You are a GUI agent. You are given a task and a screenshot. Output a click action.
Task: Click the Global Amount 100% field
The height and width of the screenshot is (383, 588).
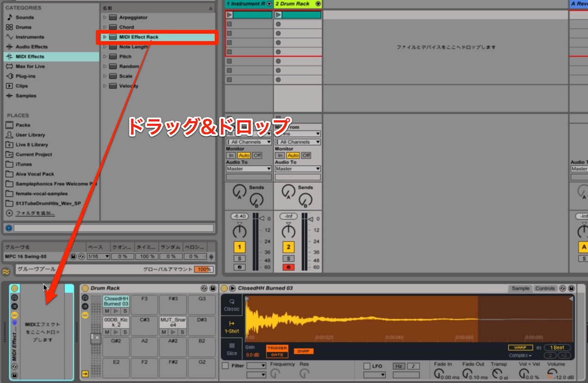coord(203,269)
